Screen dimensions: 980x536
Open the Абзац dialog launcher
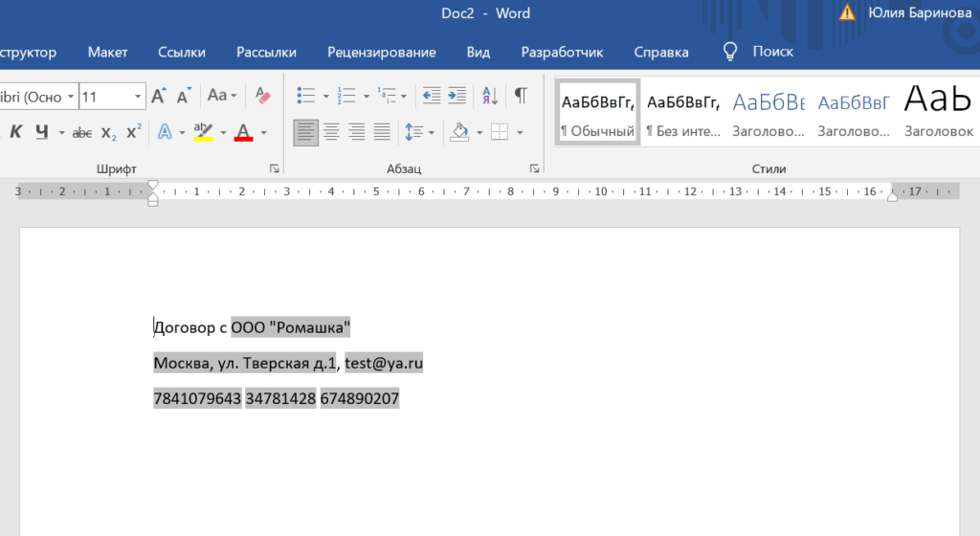[534, 168]
